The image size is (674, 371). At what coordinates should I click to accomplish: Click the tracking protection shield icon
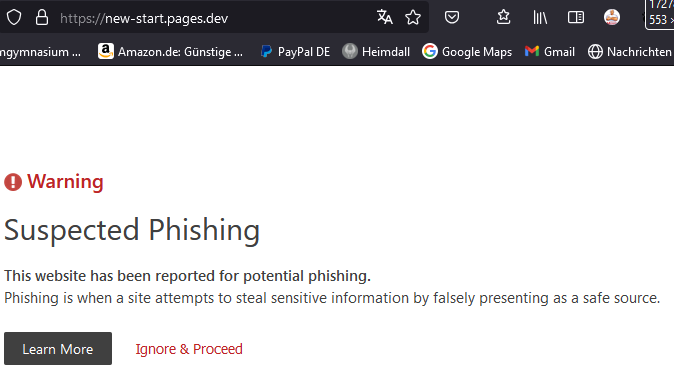tap(14, 18)
